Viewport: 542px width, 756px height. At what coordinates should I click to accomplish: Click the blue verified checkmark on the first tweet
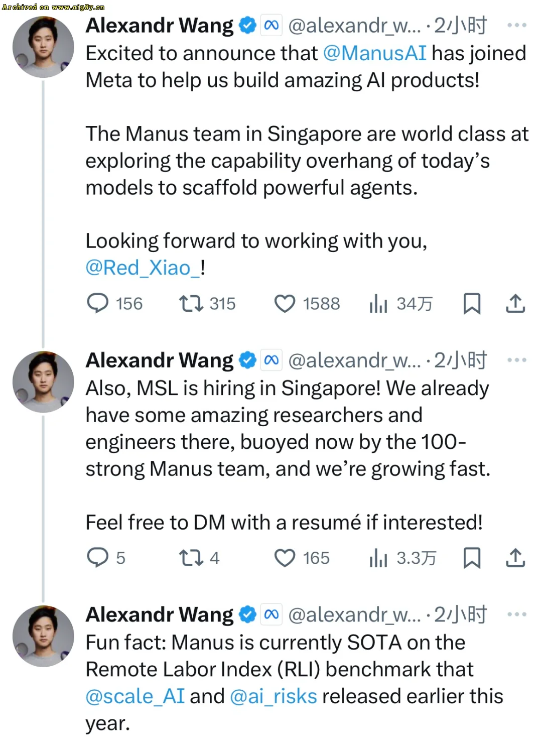246,25
